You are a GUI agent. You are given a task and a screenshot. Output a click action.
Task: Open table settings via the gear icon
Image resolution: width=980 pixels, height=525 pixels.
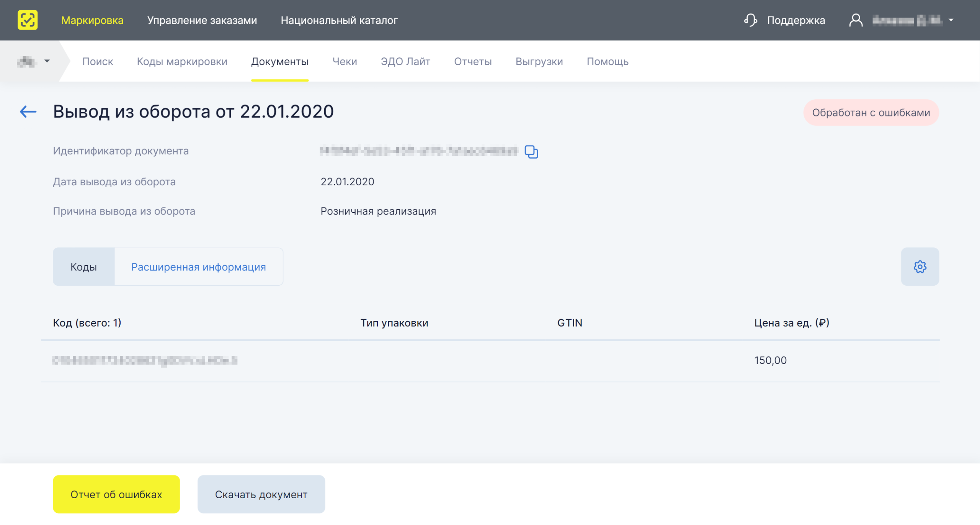tap(920, 267)
